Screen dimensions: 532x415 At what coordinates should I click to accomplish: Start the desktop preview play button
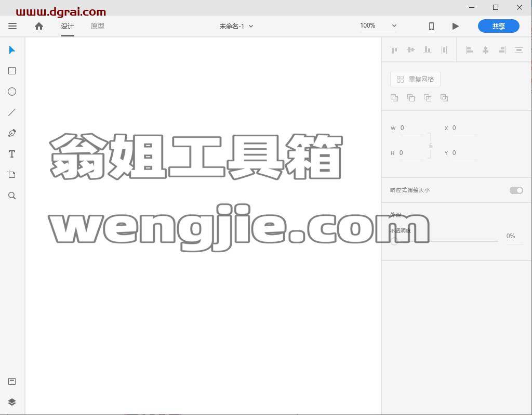coord(455,26)
